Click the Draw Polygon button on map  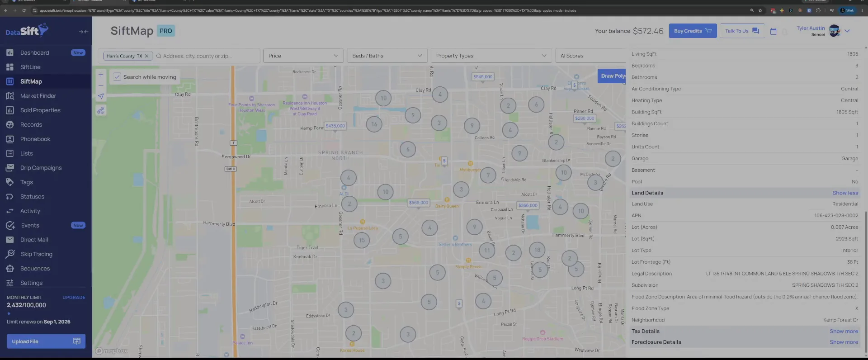pyautogui.click(x=613, y=76)
